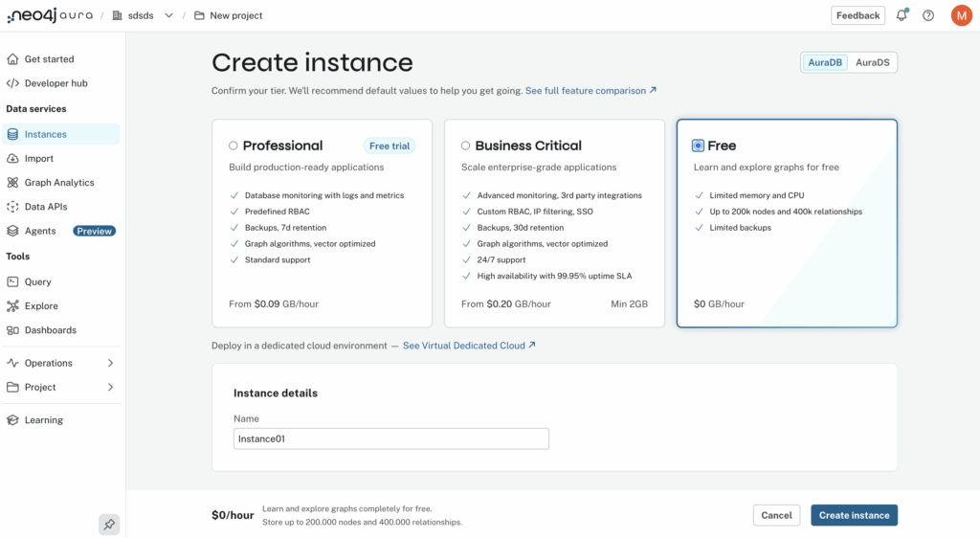This screenshot has width=980, height=538.
Task: Click the Learning graduation cap icon
Action: [x=12, y=420]
